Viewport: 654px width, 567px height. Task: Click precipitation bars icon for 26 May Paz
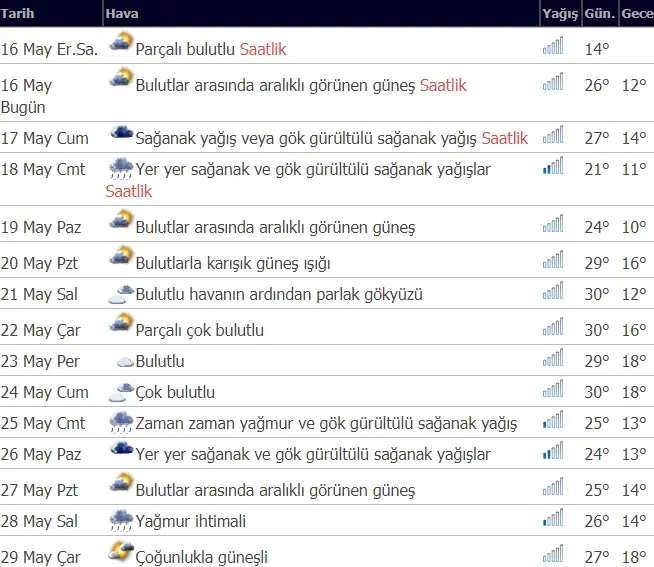[x=553, y=450]
